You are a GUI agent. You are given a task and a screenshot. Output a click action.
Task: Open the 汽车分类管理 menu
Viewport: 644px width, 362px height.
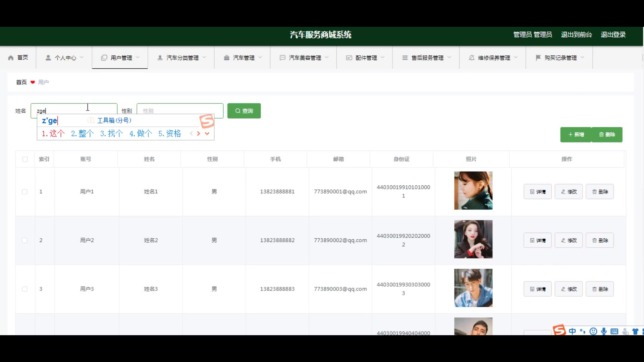pyautogui.click(x=181, y=58)
